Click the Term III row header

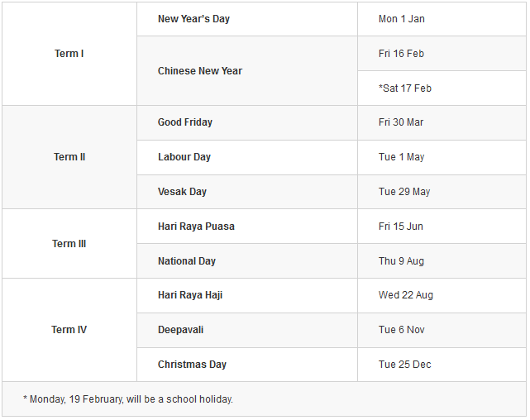click(69, 244)
